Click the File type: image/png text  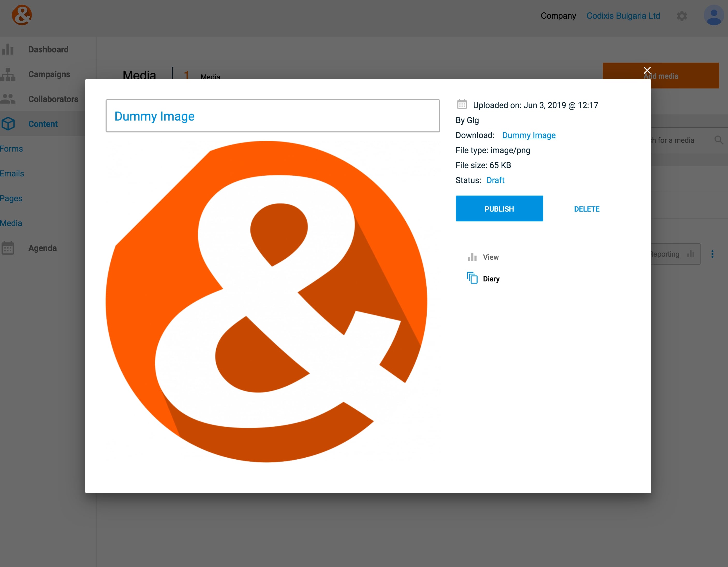coord(493,150)
